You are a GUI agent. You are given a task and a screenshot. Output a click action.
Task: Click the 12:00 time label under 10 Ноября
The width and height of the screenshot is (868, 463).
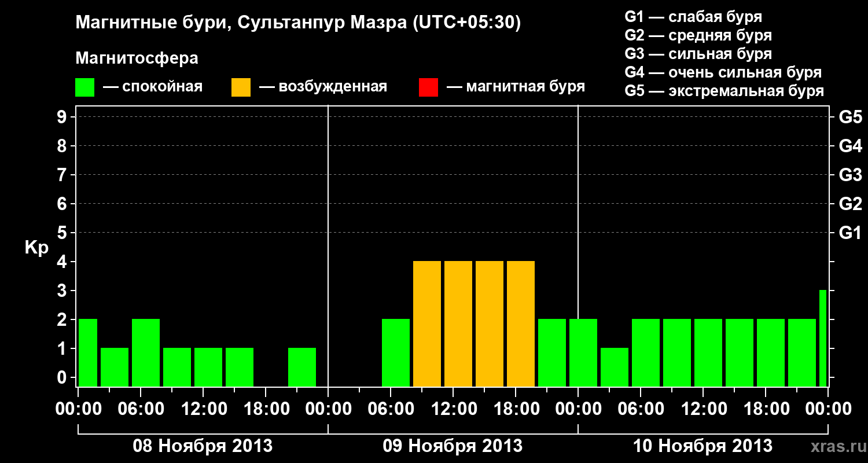click(703, 409)
